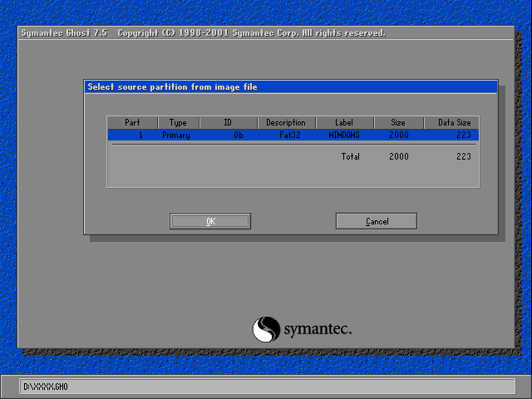Click the partition size value 2000 in row 1

[x=399, y=135]
